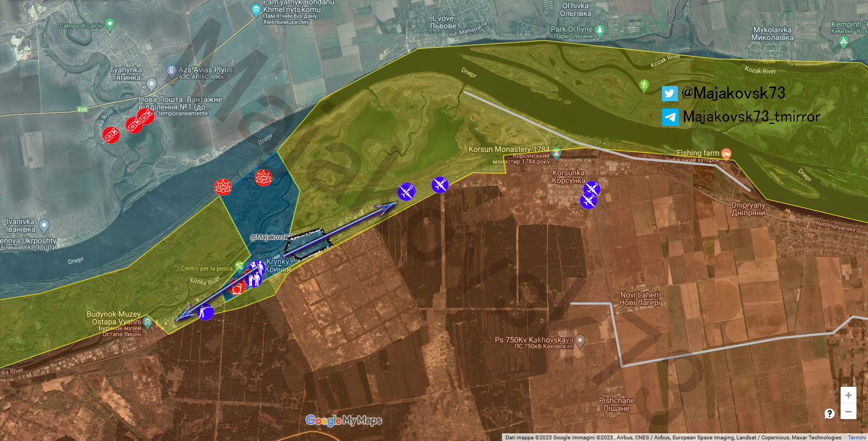Select the Ps 750Kv Kakhovskaya pin
The width and height of the screenshot is (868, 441).
pos(580,341)
